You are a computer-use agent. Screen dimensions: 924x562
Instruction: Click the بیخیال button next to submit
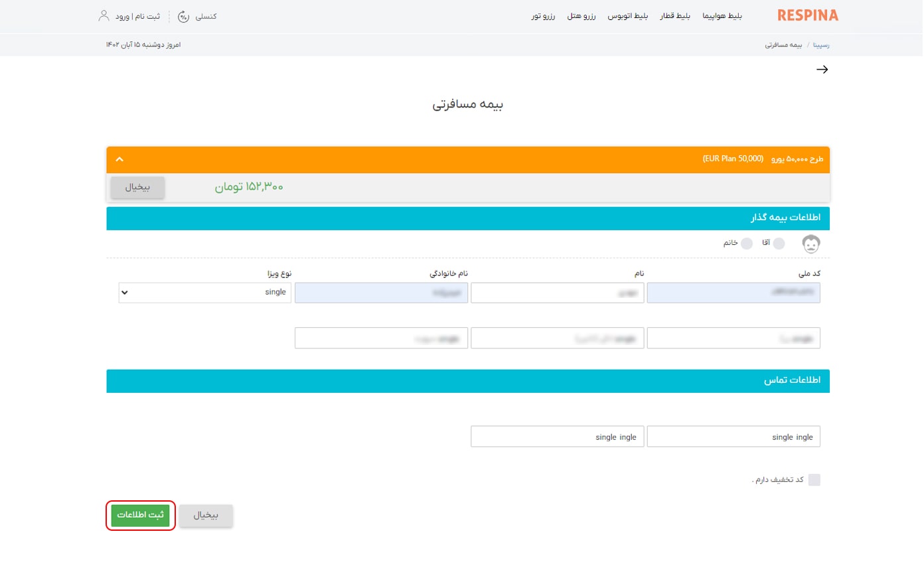[x=206, y=515]
